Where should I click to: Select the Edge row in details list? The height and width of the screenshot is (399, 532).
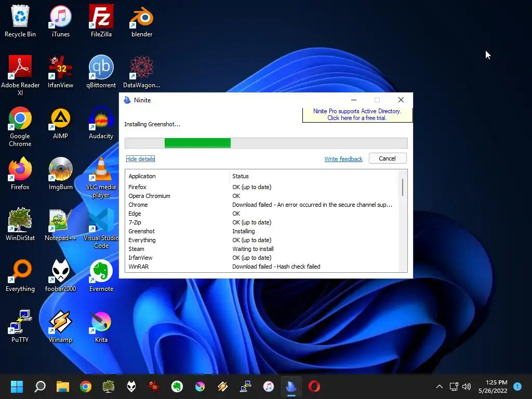(262, 214)
